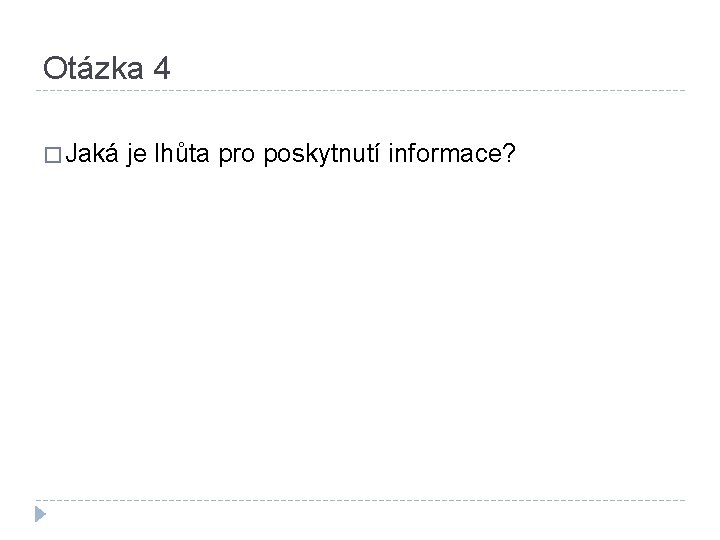Click the word Otázka in the title
This screenshot has width=720, height=540.
93,68
